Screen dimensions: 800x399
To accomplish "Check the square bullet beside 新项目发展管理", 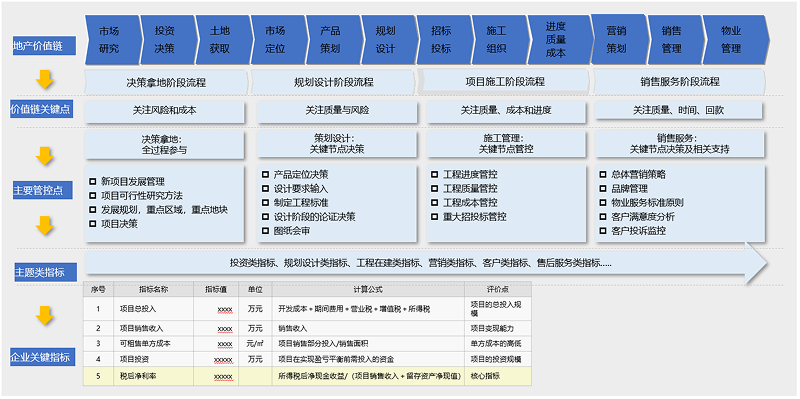I will tap(92, 181).
